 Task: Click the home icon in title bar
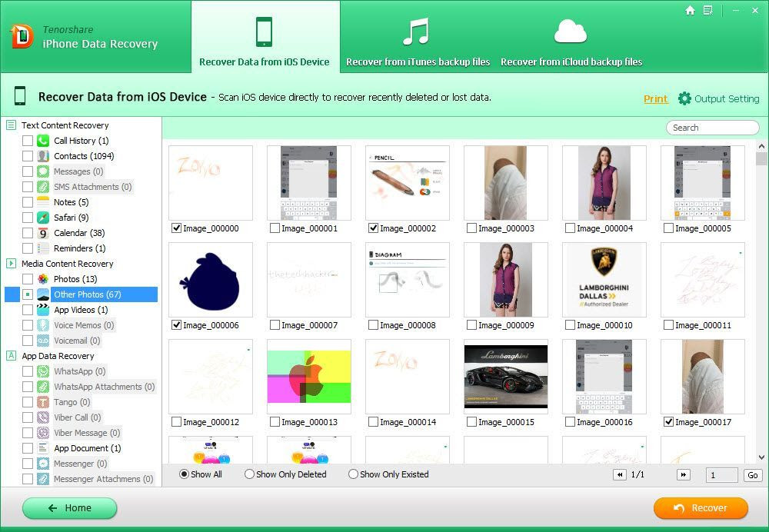(x=690, y=10)
